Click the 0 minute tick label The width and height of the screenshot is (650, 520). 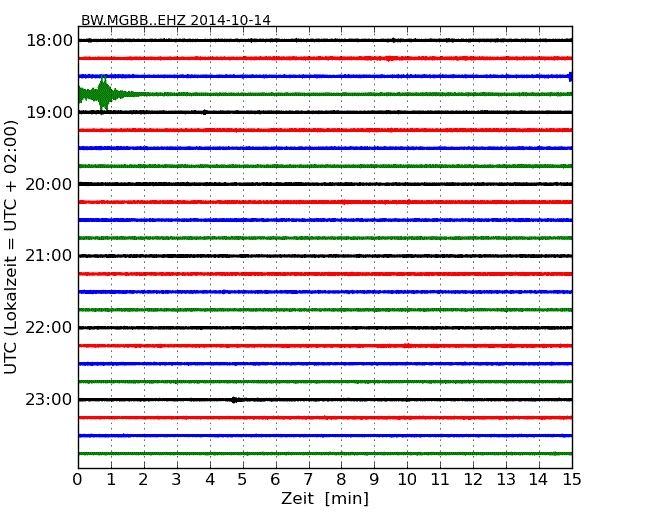(x=78, y=480)
